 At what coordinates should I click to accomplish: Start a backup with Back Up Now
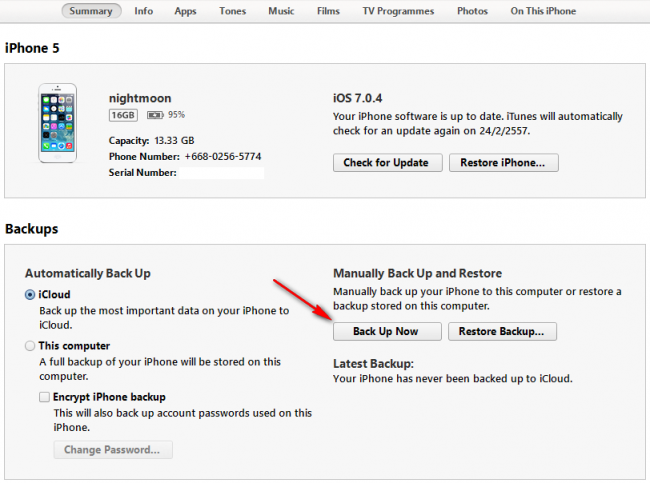pyautogui.click(x=387, y=331)
